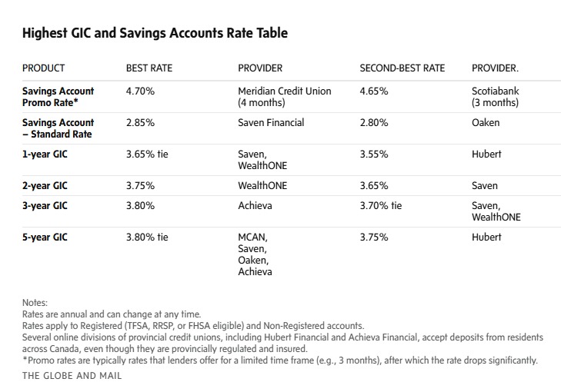
Task: Click the 2-year GIC row label
Action: [x=45, y=185]
